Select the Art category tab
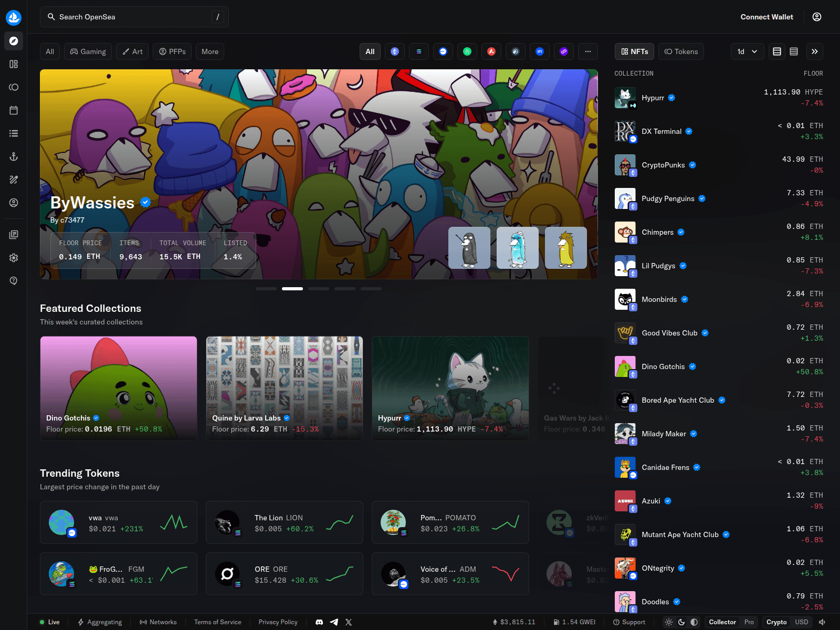 [x=132, y=51]
